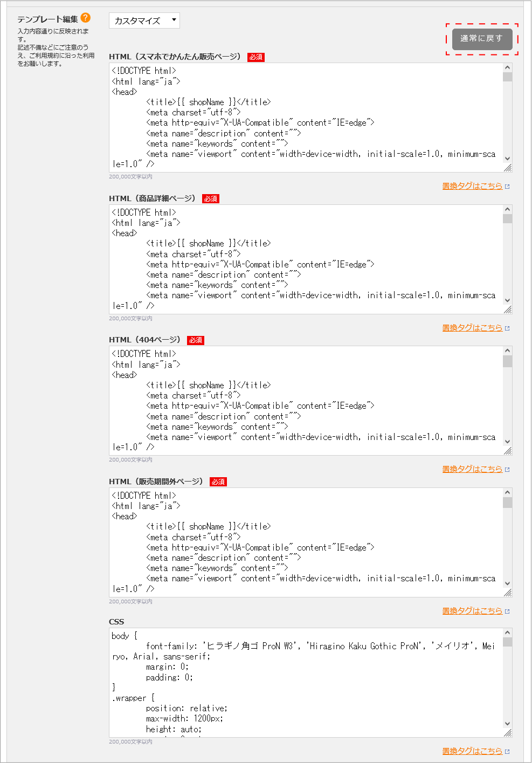
Task: Click external-link icon after 404ページ 置換タグ link
Action: tap(507, 470)
